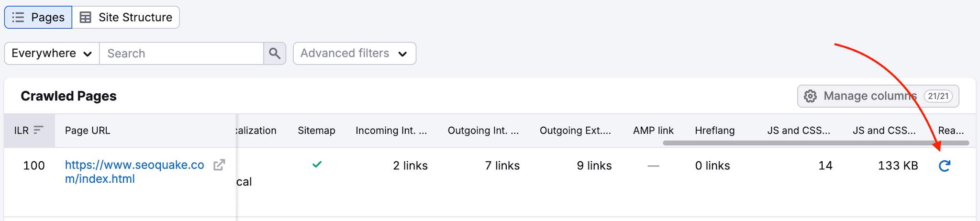This screenshot has height=221, width=980.
Task: Click the Pages list icon
Action: 18,17
